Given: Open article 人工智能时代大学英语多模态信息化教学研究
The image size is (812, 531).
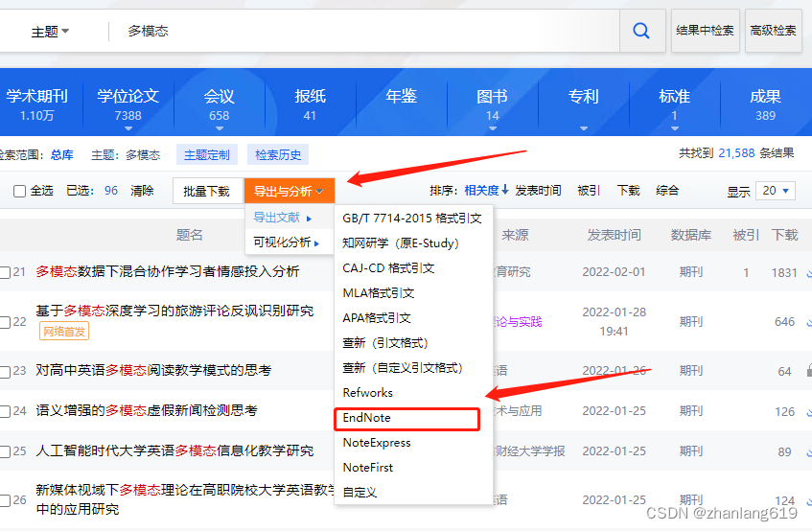Looking at the screenshot, I should click(174, 450).
